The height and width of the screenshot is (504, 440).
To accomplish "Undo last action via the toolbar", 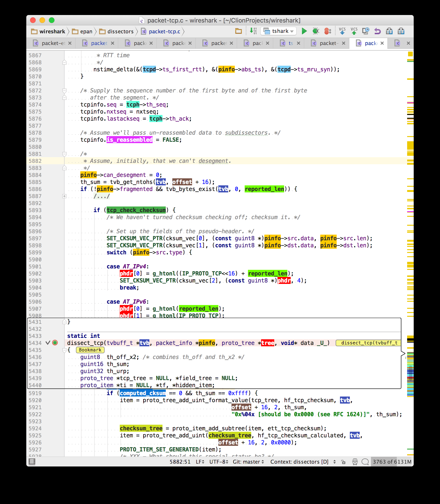I will pyautogui.click(x=377, y=31).
